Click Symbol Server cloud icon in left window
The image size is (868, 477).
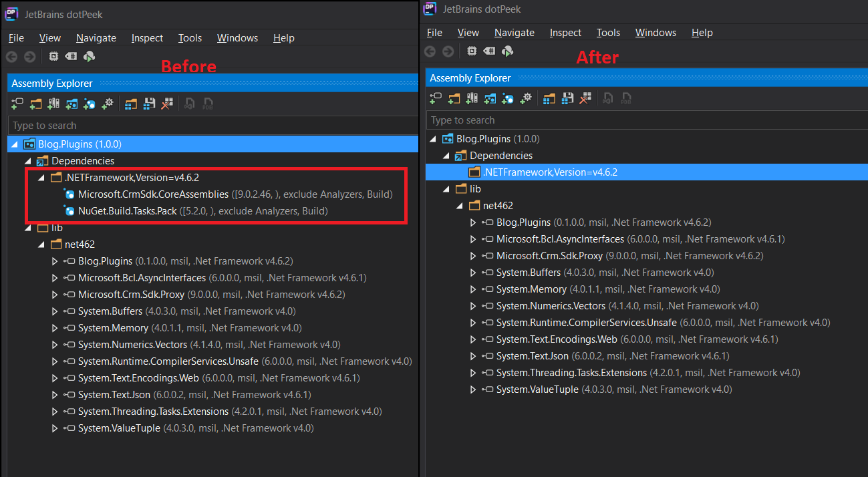pos(89,57)
